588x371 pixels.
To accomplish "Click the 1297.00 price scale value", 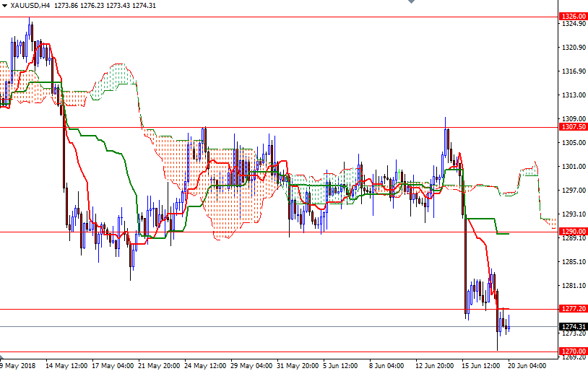I will [574, 190].
